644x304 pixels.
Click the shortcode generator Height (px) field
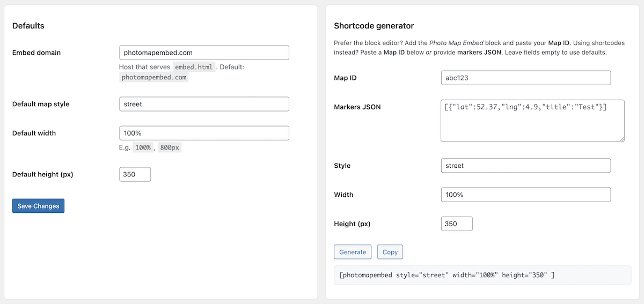click(456, 224)
